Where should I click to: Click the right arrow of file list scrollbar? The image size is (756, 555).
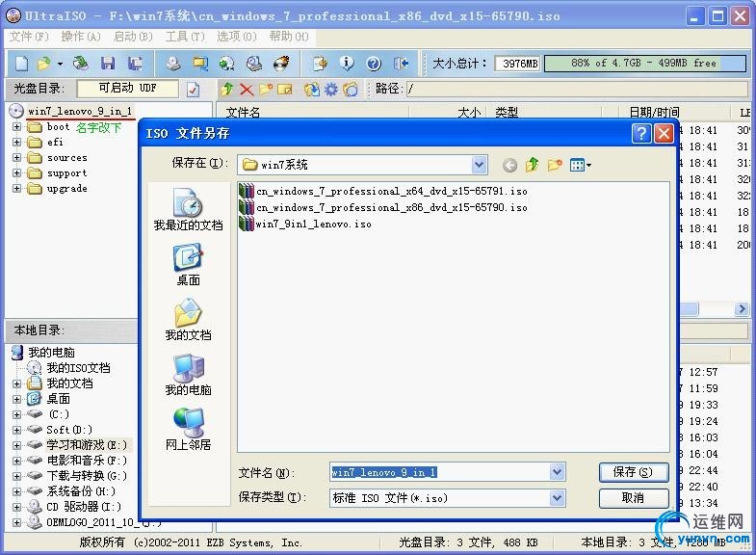point(742,308)
